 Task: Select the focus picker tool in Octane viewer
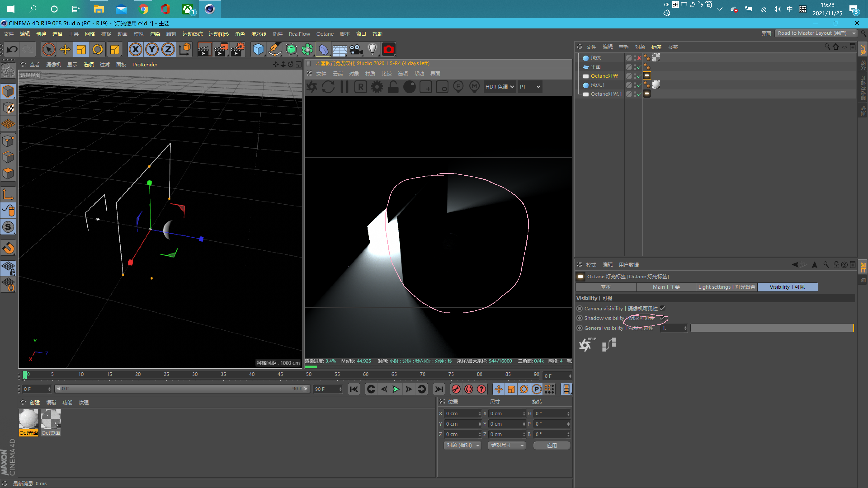pyautogui.click(x=458, y=87)
